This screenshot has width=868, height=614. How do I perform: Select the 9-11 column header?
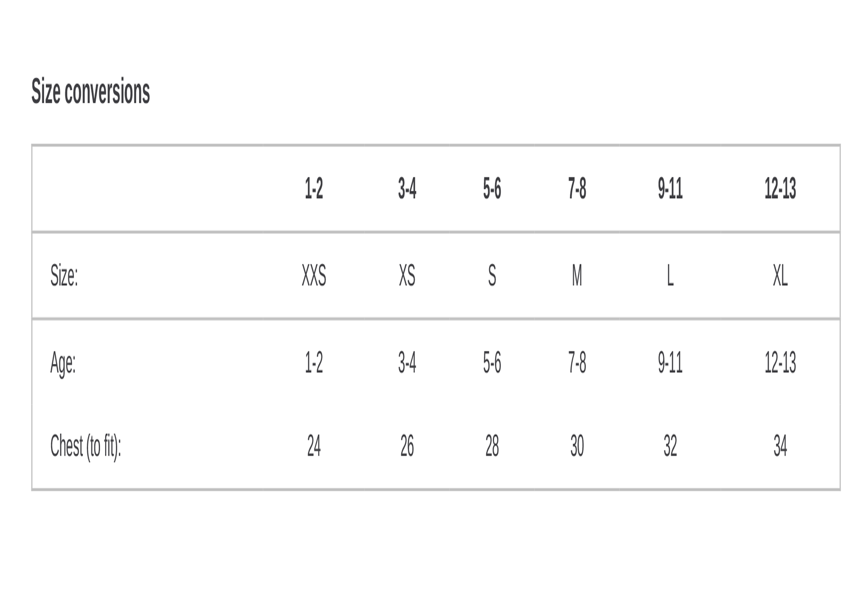(670, 188)
